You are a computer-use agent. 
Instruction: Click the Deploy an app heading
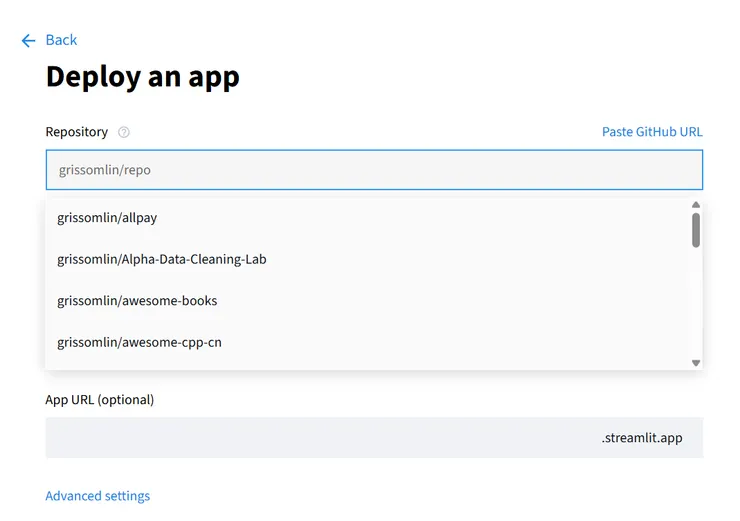tap(143, 77)
